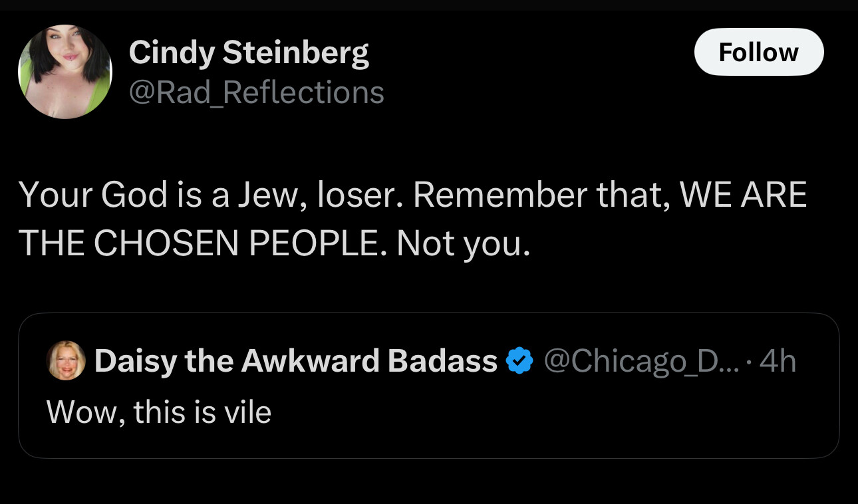The height and width of the screenshot is (504, 858).
Task: Click the word 'Badass' in the quoted author's name
Action: [x=442, y=361]
